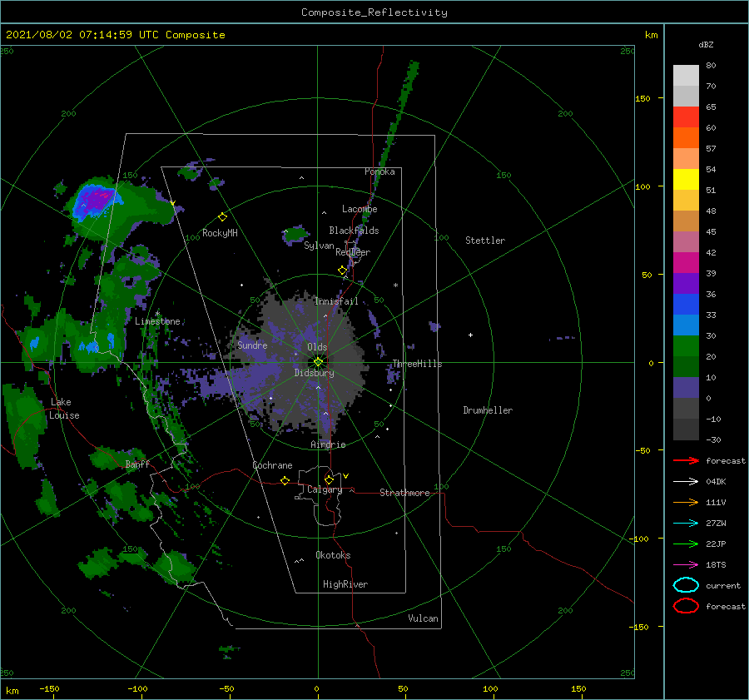Click the RockyMH label
Image resolution: width=749 pixels, height=700 pixels.
coord(220,233)
